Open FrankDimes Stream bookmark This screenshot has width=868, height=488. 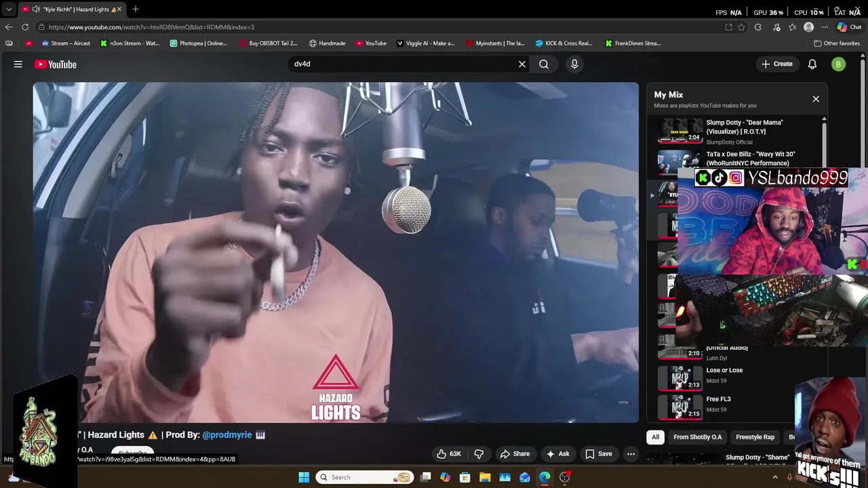pos(633,43)
